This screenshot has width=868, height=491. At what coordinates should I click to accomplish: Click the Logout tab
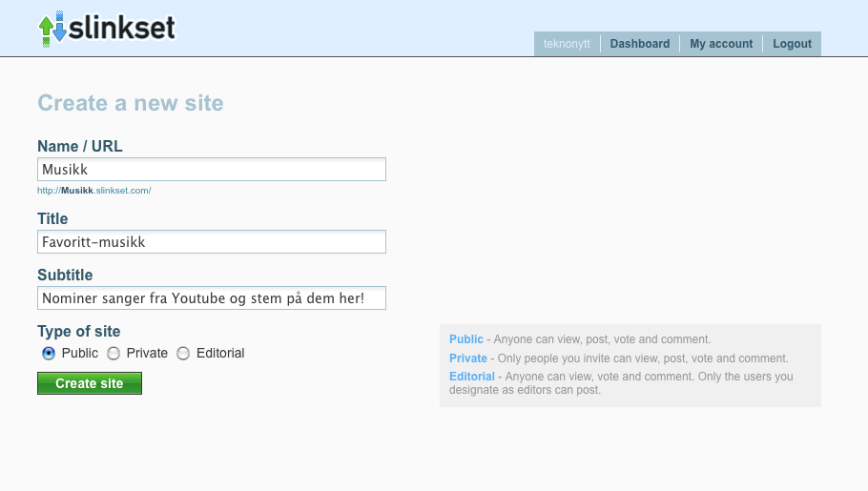pyautogui.click(x=792, y=44)
